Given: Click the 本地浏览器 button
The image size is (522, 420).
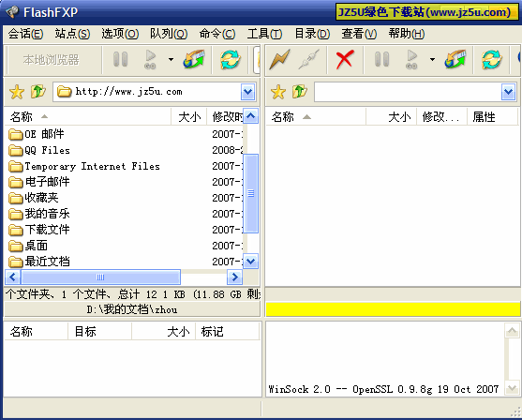Looking at the screenshot, I should click(51, 60).
